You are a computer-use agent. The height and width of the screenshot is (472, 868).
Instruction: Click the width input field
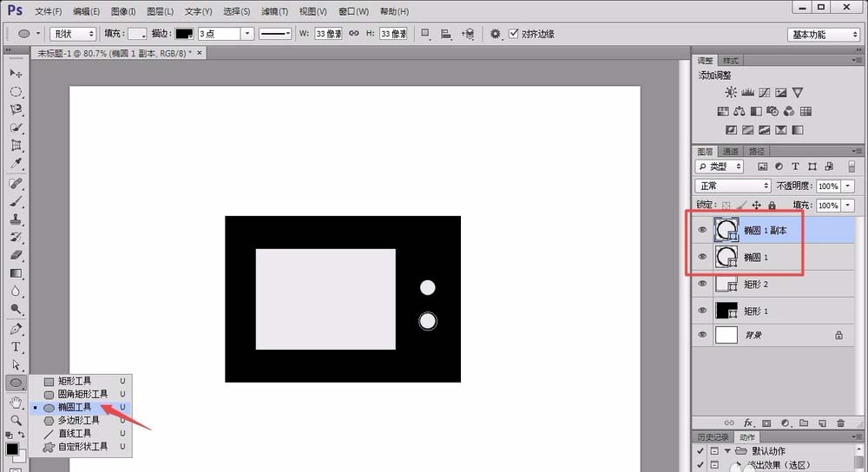tap(328, 34)
